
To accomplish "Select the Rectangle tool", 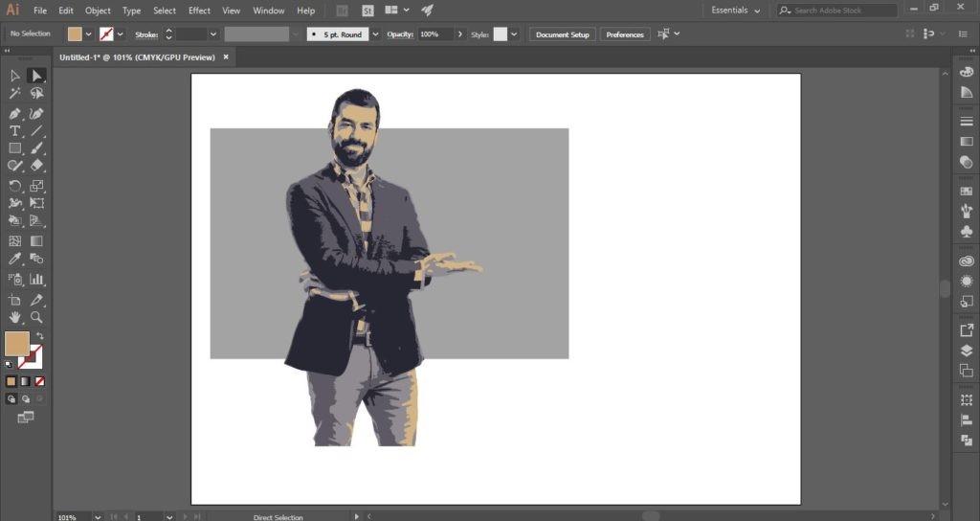I will 15,148.
